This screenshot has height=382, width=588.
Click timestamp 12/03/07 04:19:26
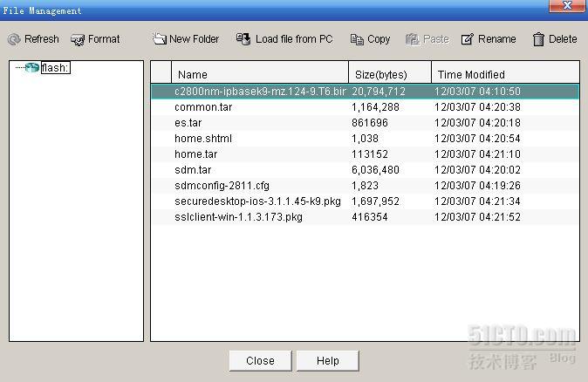477,186
